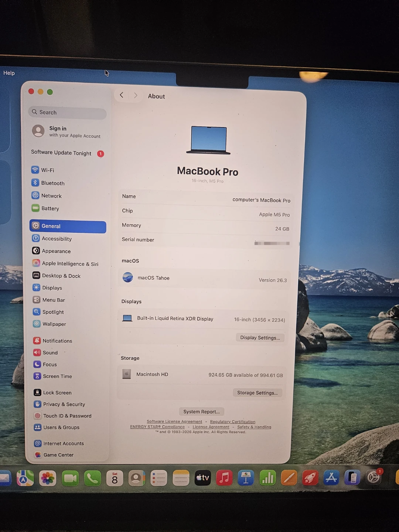Open Photos from the Dock

coord(48,478)
